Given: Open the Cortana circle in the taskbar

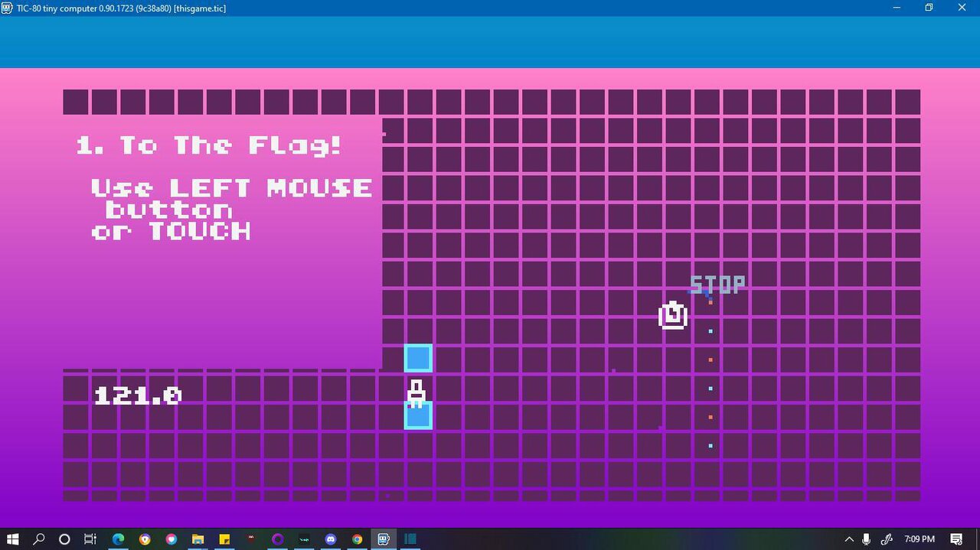Looking at the screenshot, I should coord(64,539).
